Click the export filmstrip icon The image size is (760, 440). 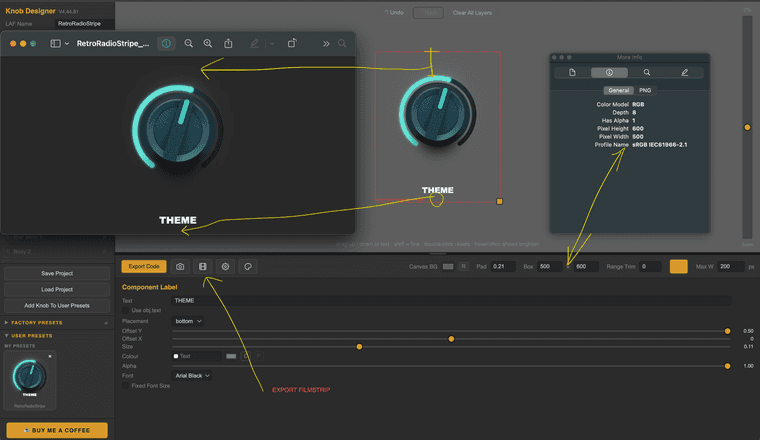[x=203, y=267]
